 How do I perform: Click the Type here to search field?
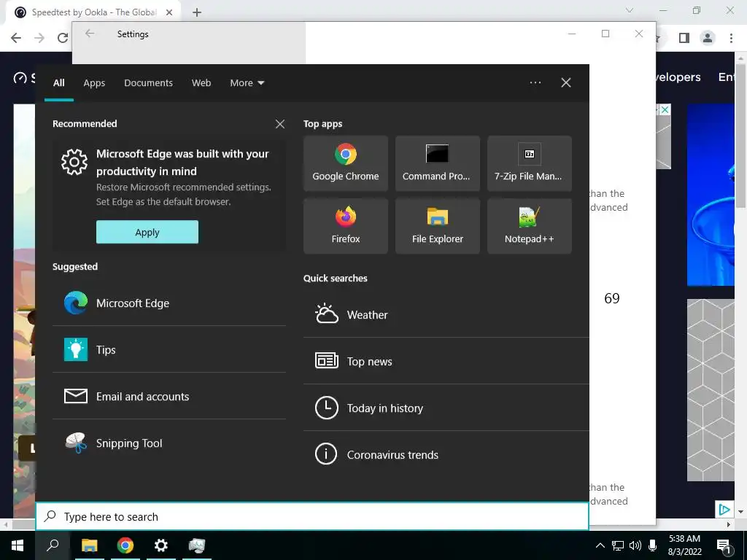click(312, 516)
